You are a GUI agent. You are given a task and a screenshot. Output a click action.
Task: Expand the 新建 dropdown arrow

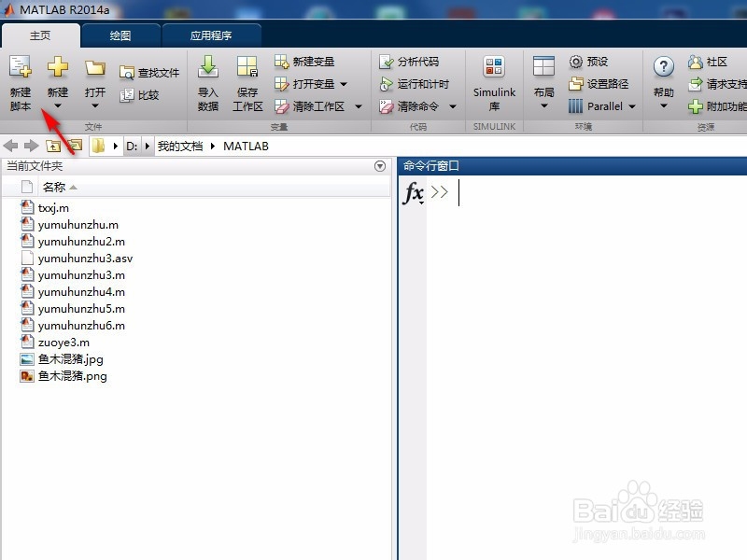(x=58, y=105)
